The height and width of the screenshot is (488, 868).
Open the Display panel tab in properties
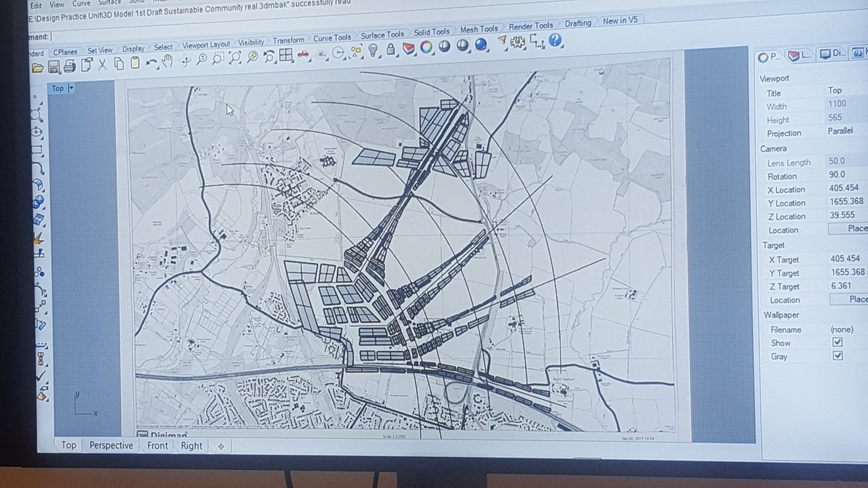coord(832,53)
